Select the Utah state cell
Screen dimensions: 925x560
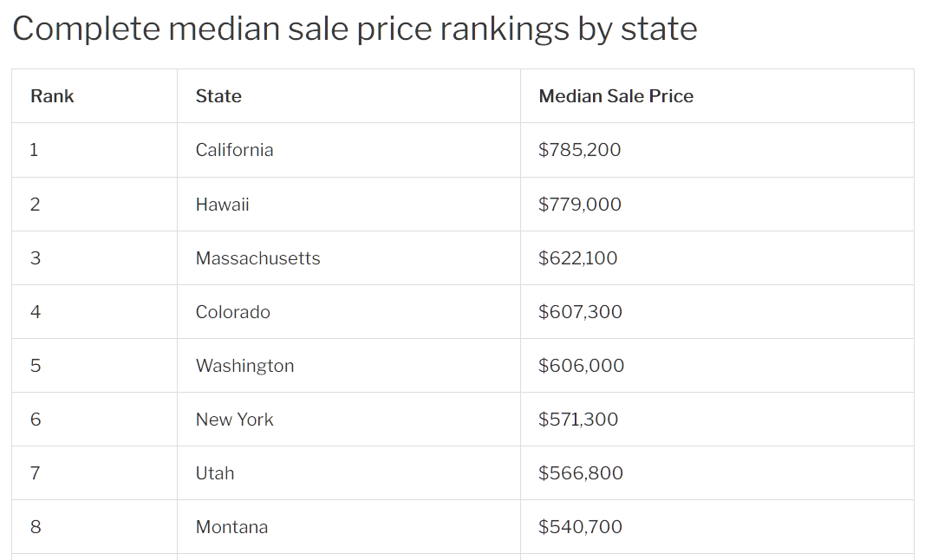pyautogui.click(x=215, y=473)
